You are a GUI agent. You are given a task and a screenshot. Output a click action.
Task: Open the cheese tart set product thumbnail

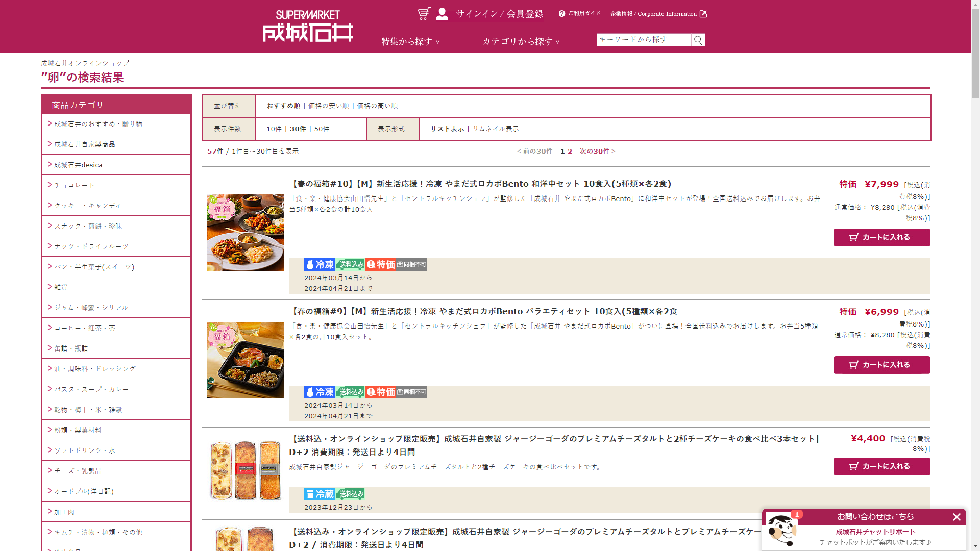tap(246, 470)
